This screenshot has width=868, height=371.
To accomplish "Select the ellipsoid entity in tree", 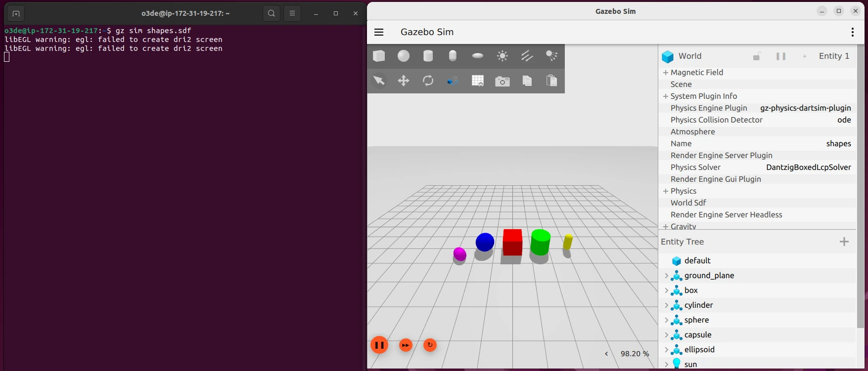I will [x=699, y=350].
